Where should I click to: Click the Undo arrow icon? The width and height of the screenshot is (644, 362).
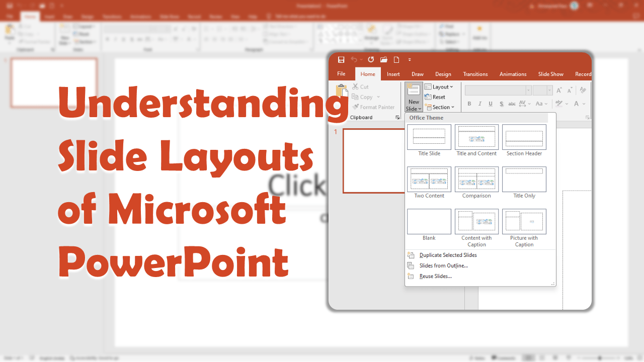point(354,60)
